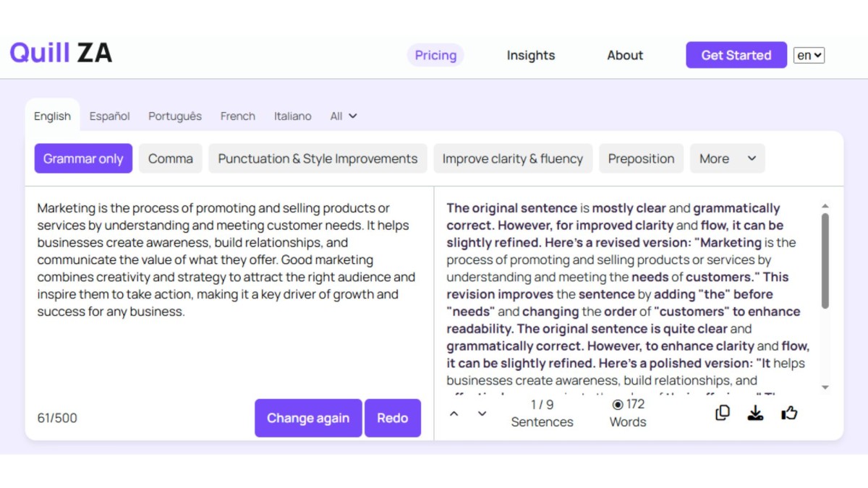Screen dimensions: 868x488
Task: Go to previous sentence with up chevron
Action: coord(454,414)
